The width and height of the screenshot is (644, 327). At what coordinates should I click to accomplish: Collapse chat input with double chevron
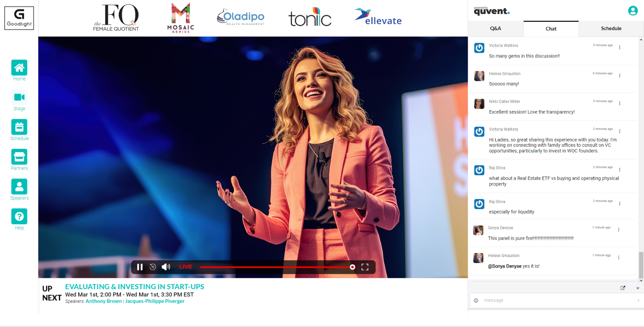[638, 288]
